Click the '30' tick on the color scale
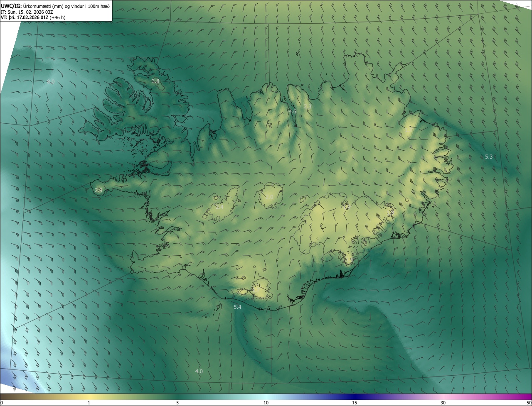Screen dimensions: 532x406 pyautogui.click(x=443, y=403)
